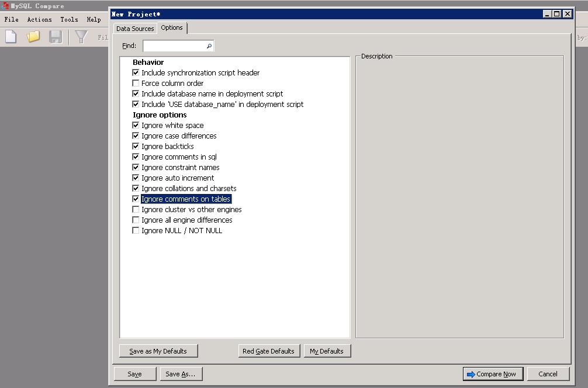588x388 pixels.
Task: Open the Tools menu
Action: 70,19
